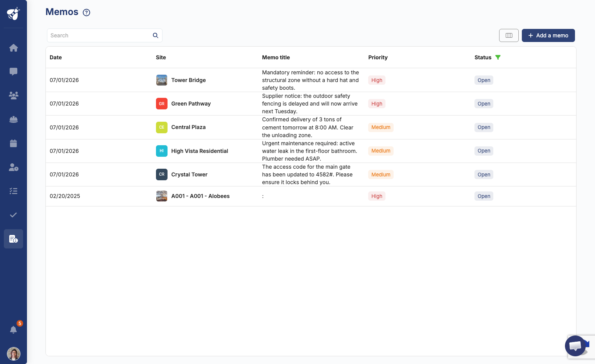The width and height of the screenshot is (595, 364).
Task: Click the help question mark beside Memos
Action: tap(87, 12)
